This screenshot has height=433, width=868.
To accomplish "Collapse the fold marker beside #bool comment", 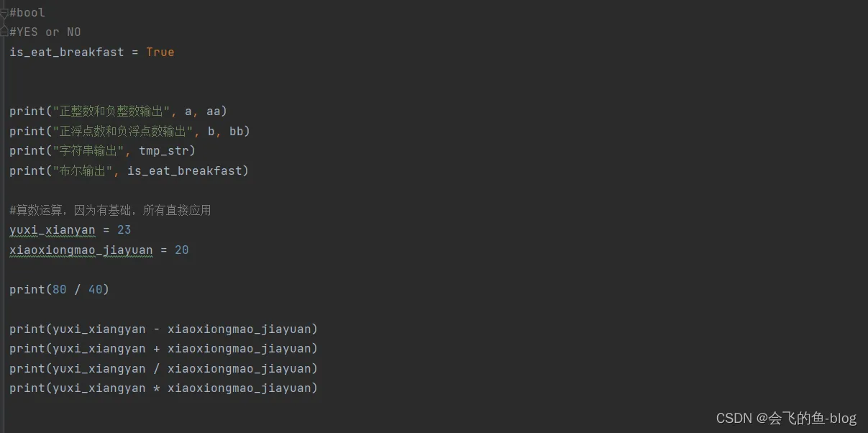I will point(4,12).
